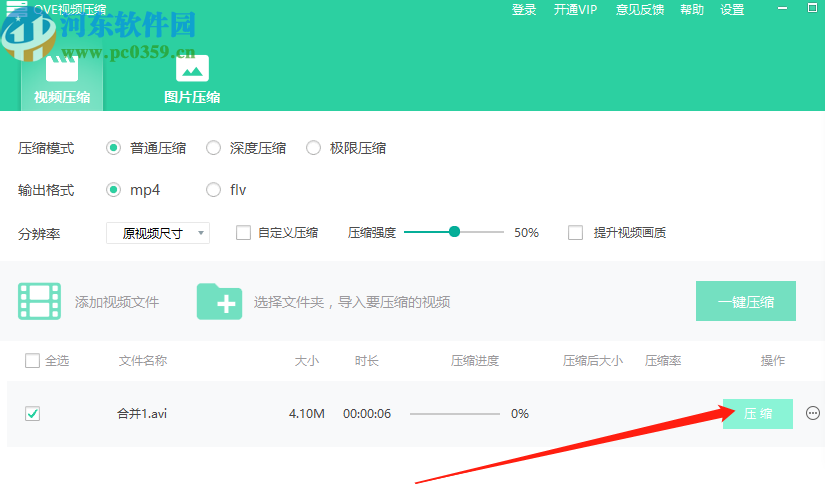Click the 压缩后大小 column header
825x488 pixels.
click(x=593, y=361)
